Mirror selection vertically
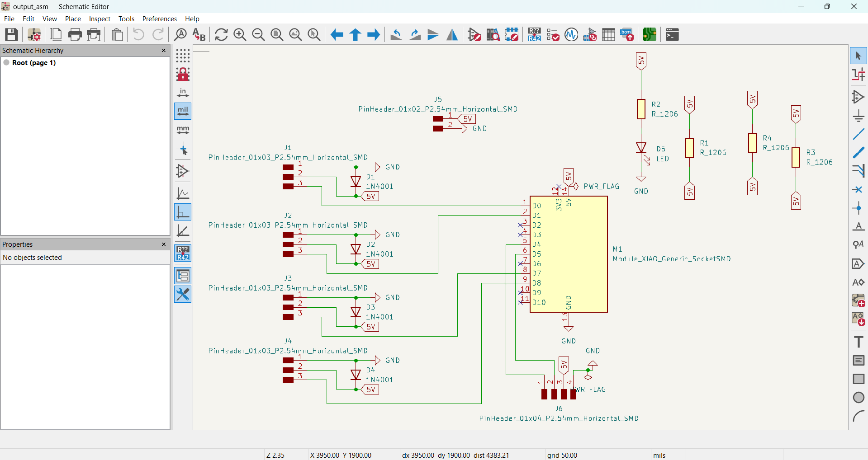This screenshot has height=460, width=868. tap(433, 34)
